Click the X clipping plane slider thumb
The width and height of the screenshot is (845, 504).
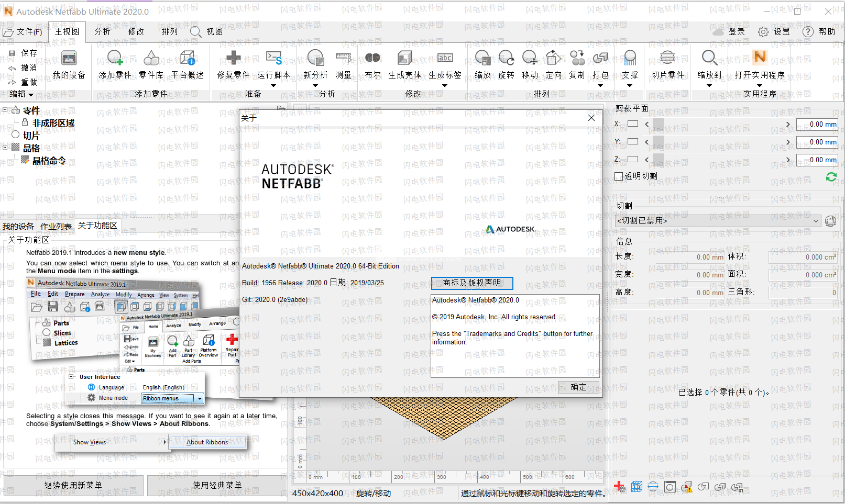tap(658, 124)
